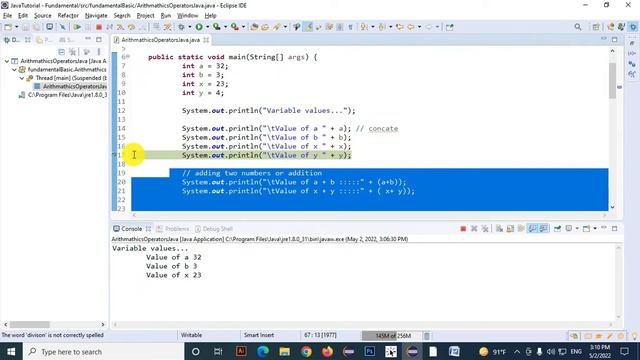This screenshot has height=360, width=640.
Task: Open Display Selected Console dropdown arrow
Action: [577, 229]
